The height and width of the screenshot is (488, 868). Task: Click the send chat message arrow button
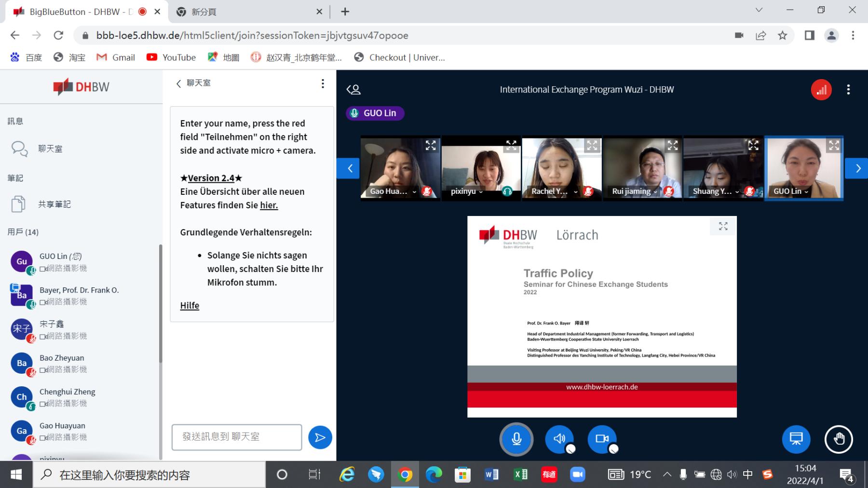tap(320, 437)
